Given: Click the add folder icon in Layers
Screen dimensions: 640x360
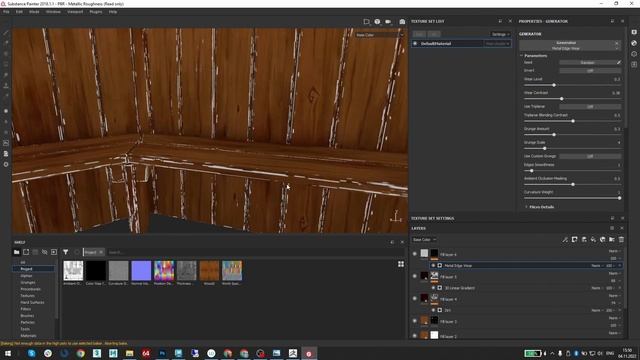Looking at the screenshot, I should [612, 240].
